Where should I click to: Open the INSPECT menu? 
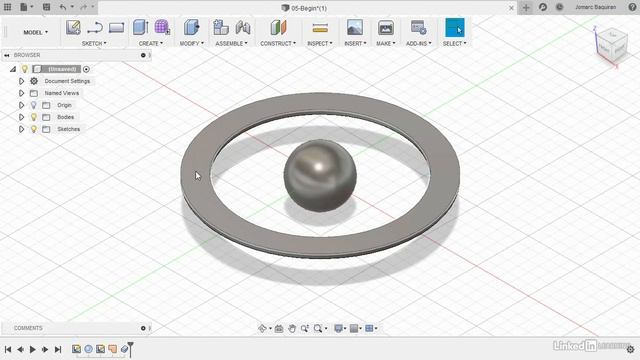pyautogui.click(x=320, y=43)
